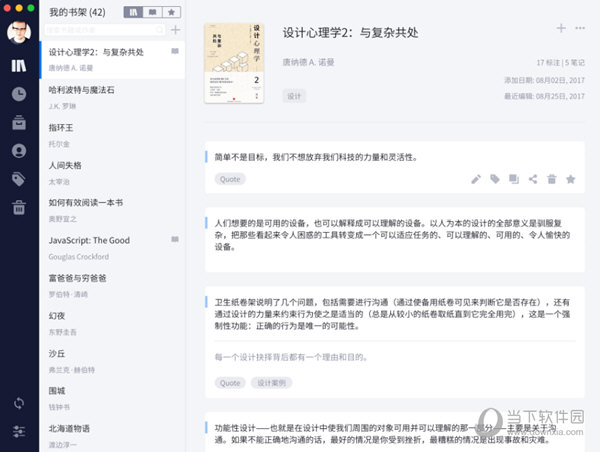Open the recent history clock icon
Image resolution: width=600 pixels, height=452 pixels.
(19, 94)
